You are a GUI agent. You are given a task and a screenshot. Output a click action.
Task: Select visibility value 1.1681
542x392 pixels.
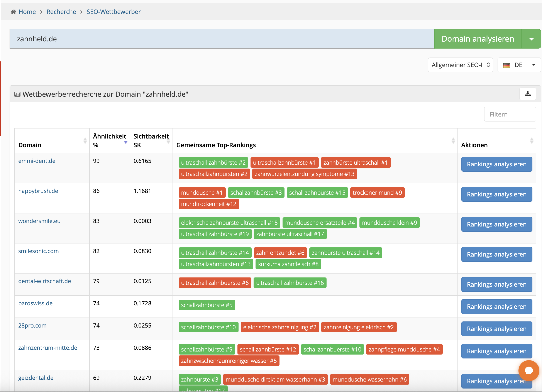(x=142, y=191)
